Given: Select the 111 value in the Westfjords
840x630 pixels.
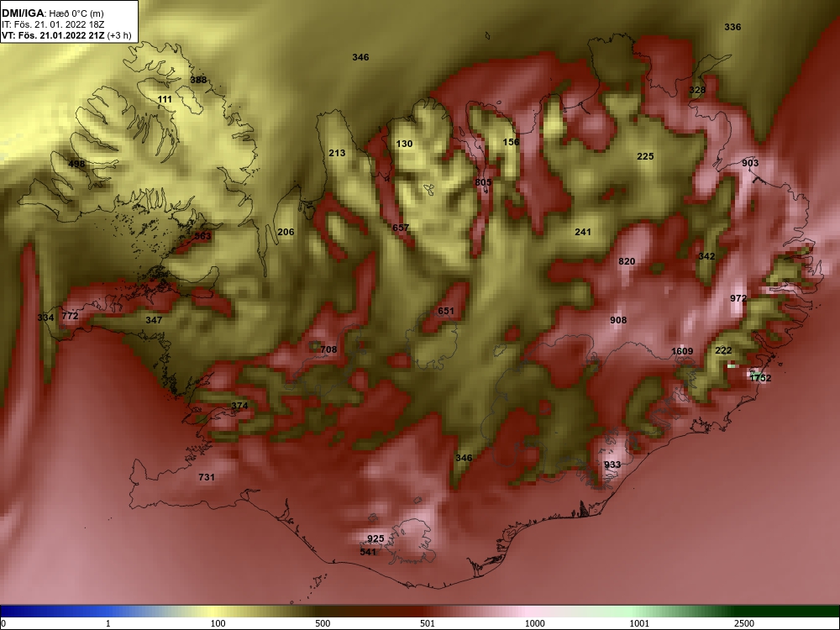Looking at the screenshot, I should [165, 99].
